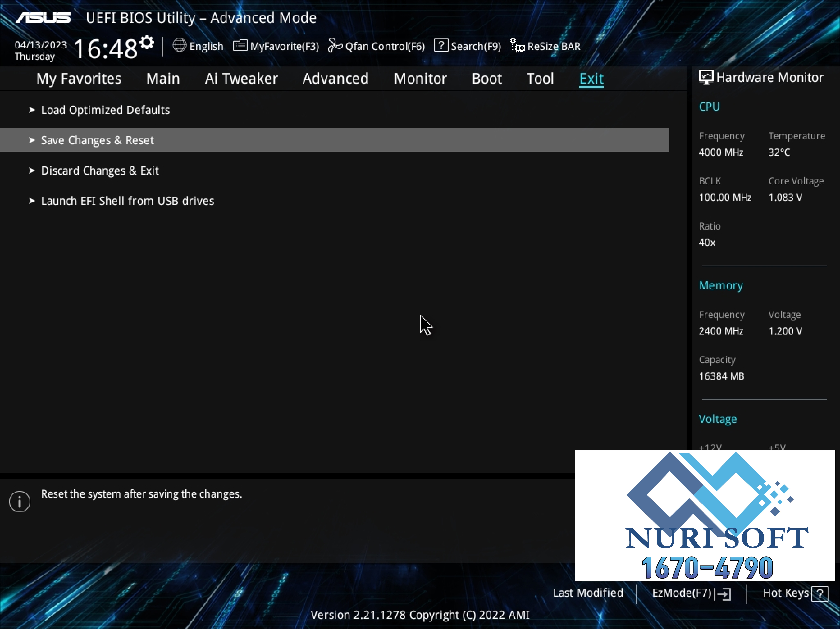Open MyFavorite(F3) label
Screen dimensions: 840x629
pos(284,46)
